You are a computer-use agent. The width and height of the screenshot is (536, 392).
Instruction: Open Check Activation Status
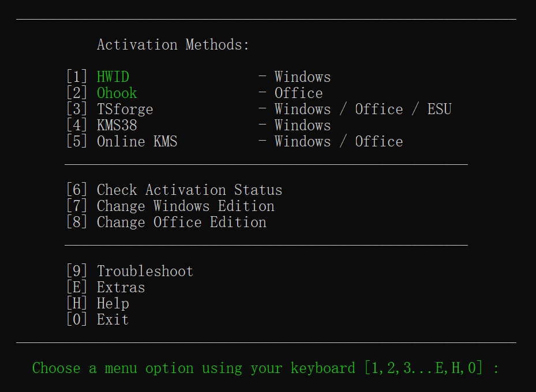(x=189, y=190)
